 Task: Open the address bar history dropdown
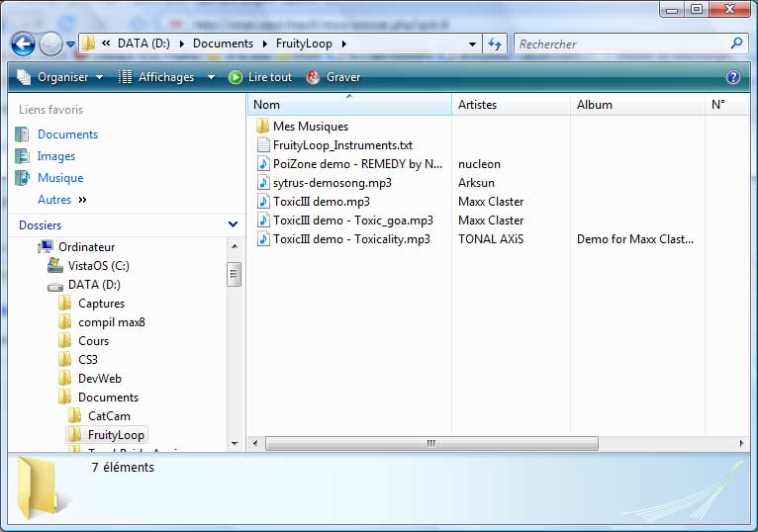[x=472, y=44]
